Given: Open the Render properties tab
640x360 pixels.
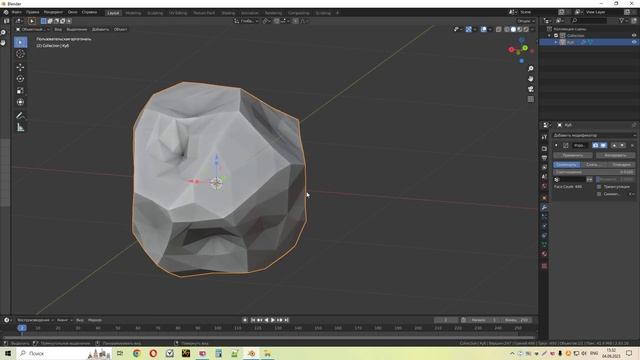Looking at the screenshot, I should point(544,149).
